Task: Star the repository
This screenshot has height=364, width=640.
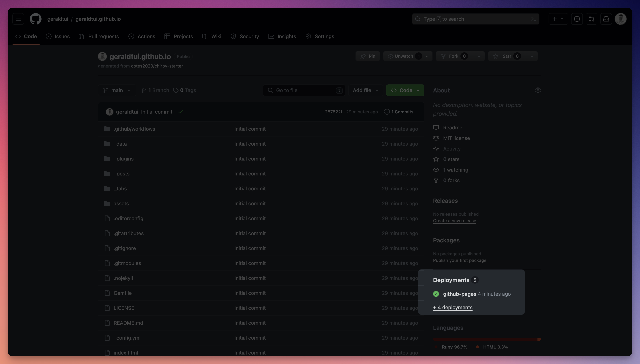Action: pos(507,56)
